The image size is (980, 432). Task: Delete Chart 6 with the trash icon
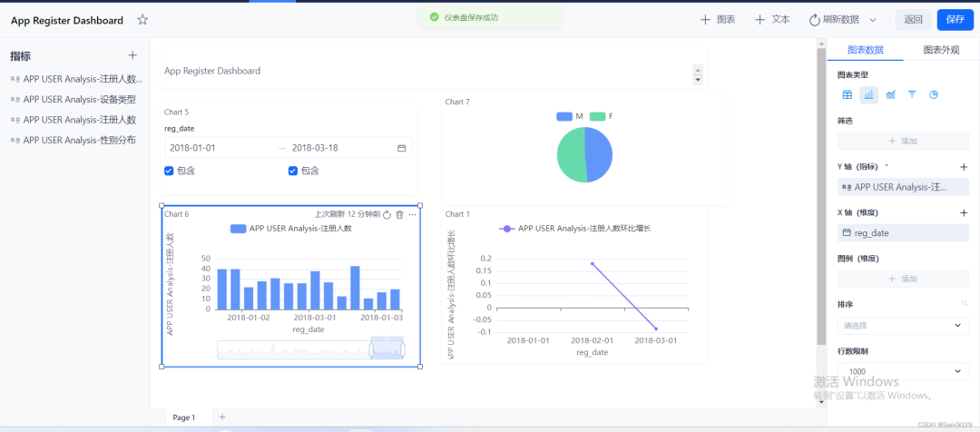[399, 214]
